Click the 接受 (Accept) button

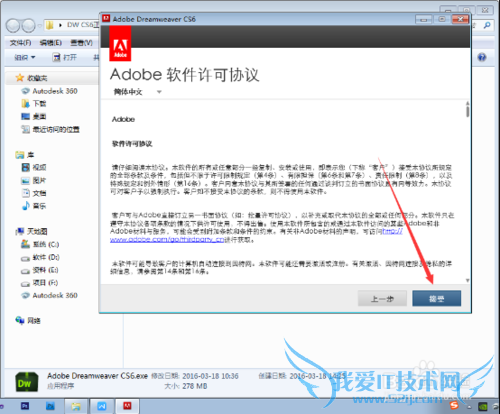pos(437,298)
